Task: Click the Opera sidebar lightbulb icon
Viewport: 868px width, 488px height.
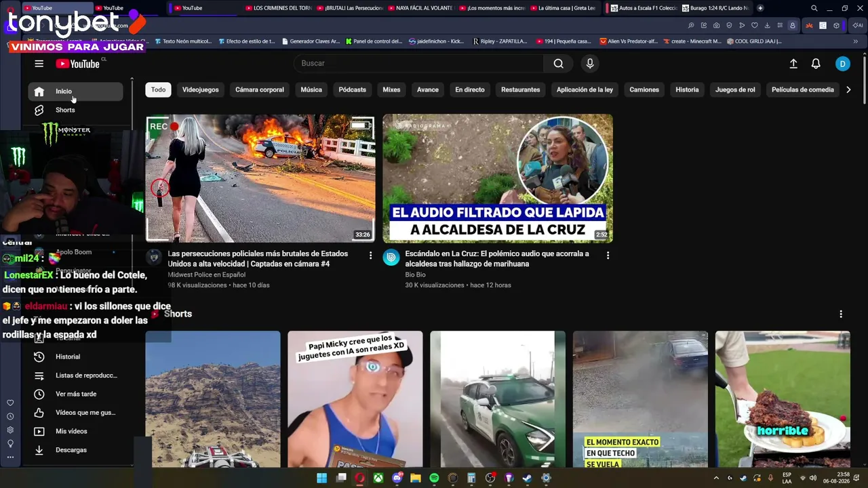Action: (10, 444)
